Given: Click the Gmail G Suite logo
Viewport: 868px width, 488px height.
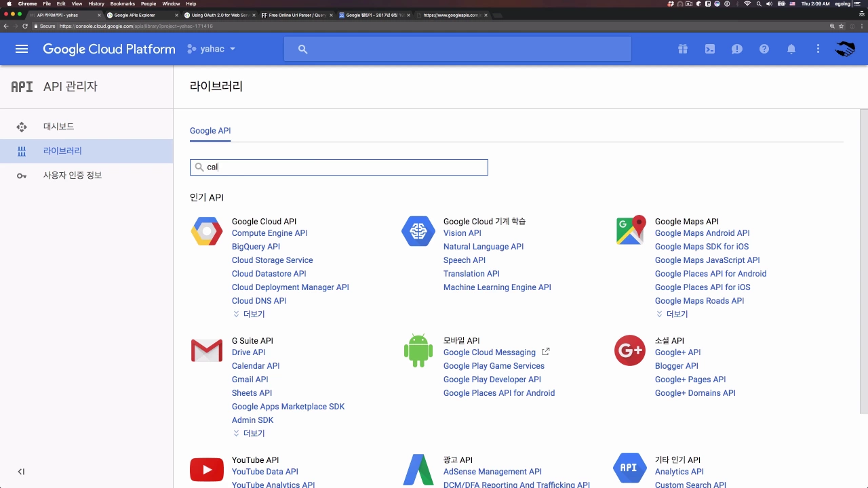Looking at the screenshot, I should [207, 350].
